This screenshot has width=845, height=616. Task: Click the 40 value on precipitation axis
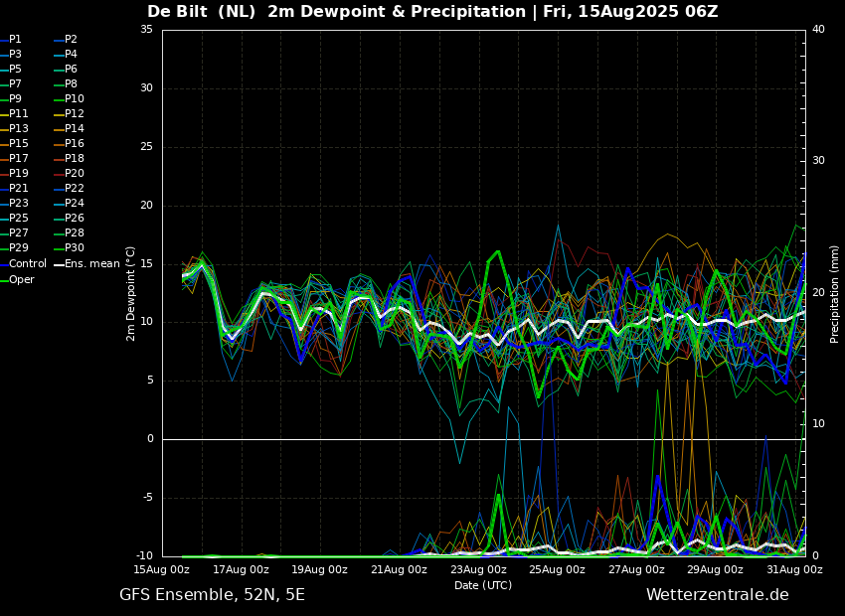pyautogui.click(x=818, y=29)
